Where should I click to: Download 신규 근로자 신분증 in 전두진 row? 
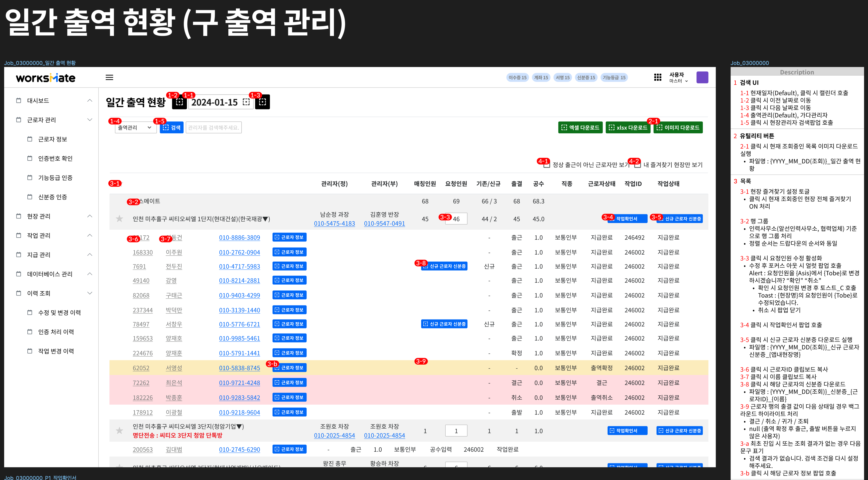444,266
